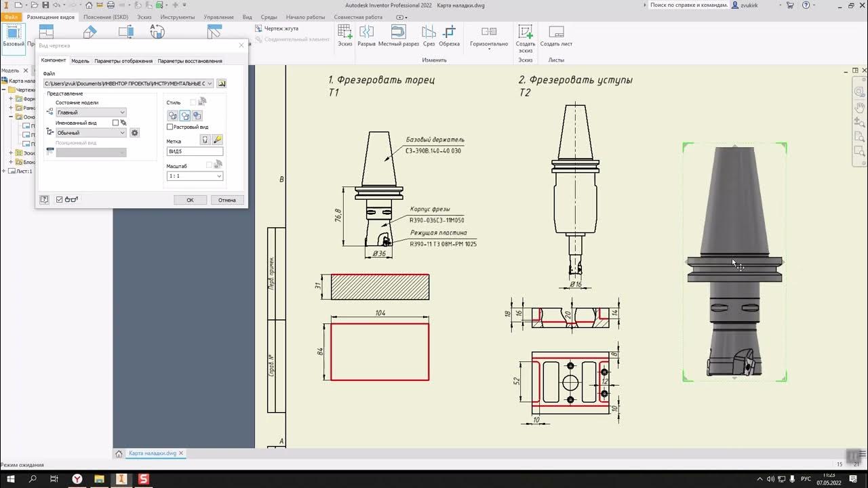This screenshot has height=488, width=868.
Task: Close the Модель browser panel tab
Action: (26, 70)
